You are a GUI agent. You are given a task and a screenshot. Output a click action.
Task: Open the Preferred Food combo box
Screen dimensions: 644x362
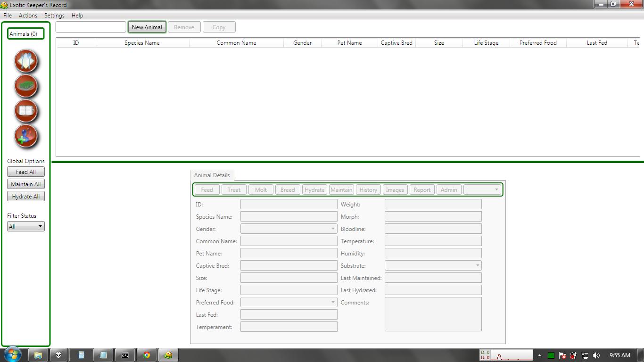click(x=289, y=302)
